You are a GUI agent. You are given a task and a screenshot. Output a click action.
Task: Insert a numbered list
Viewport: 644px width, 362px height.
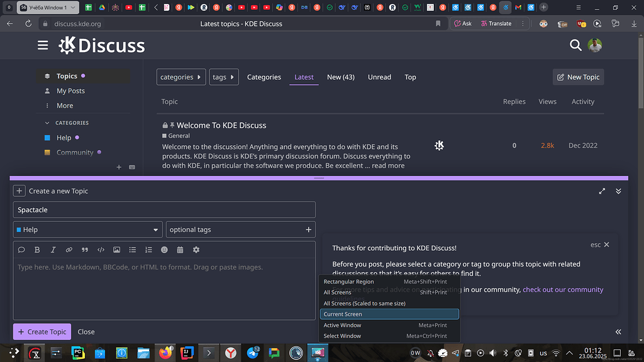148,250
